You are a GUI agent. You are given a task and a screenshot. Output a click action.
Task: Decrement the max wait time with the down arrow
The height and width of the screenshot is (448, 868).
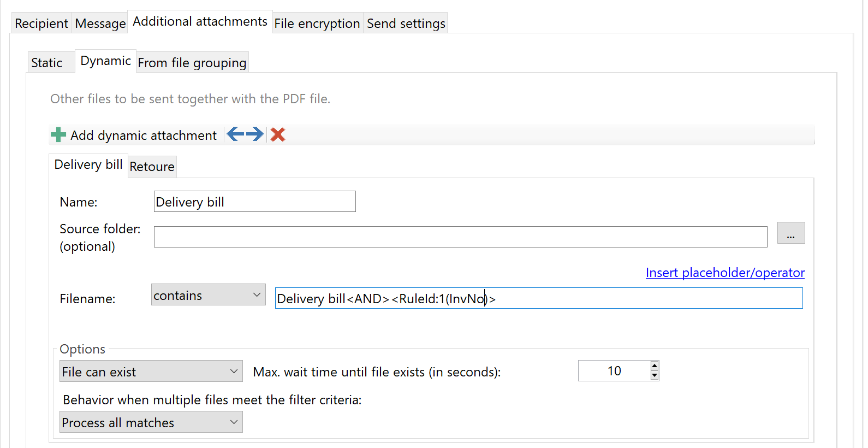655,375
